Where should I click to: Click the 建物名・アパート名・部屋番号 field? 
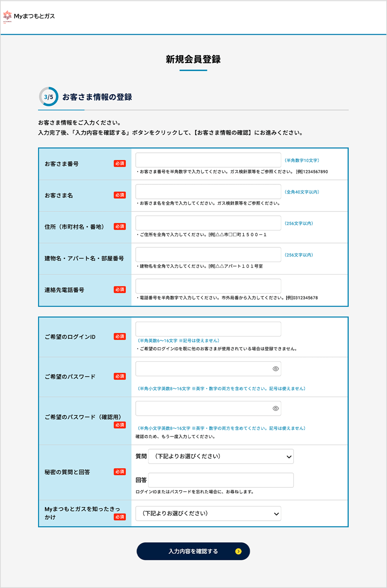pyautogui.click(x=208, y=255)
